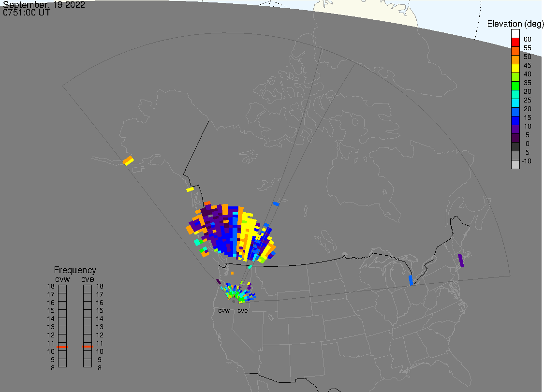
Task: Click the orange swatch between labels 50 and 45
Action: pyautogui.click(x=515, y=59)
